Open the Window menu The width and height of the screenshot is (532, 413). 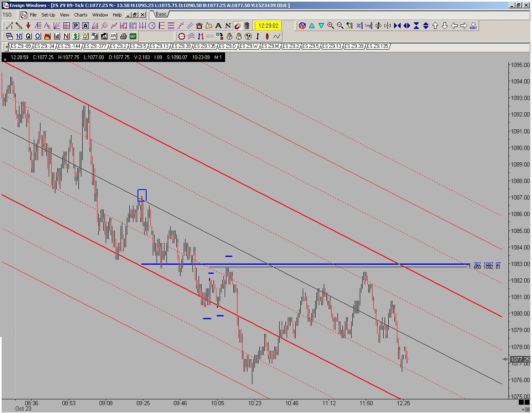[x=100, y=15]
